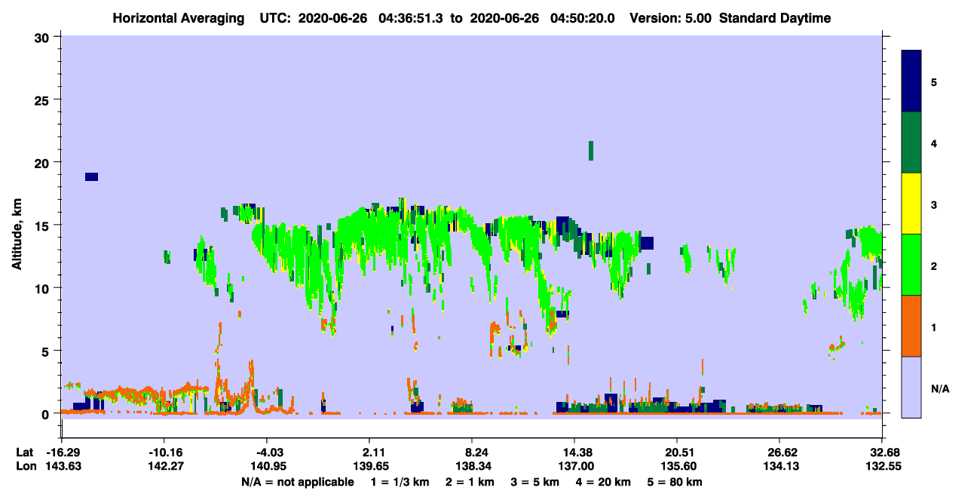This screenshot has width=980, height=503.
Task: Click the 15 altitude tick label
Action: pyautogui.click(x=44, y=225)
